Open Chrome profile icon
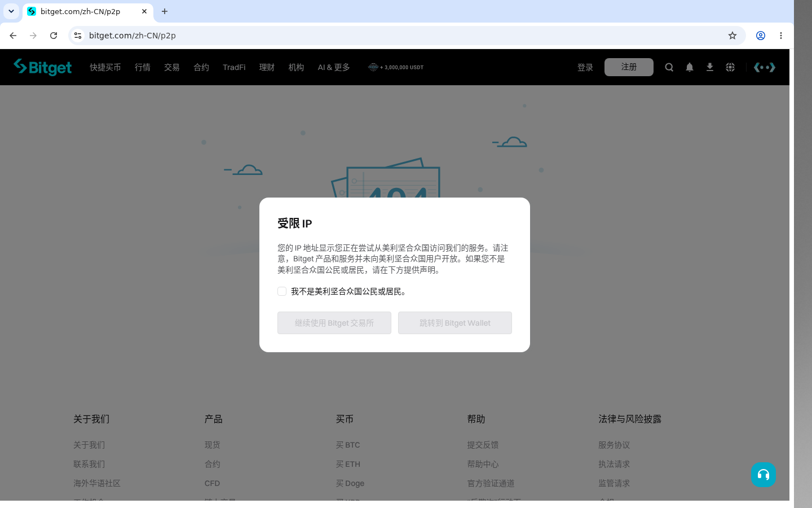 [x=760, y=36]
